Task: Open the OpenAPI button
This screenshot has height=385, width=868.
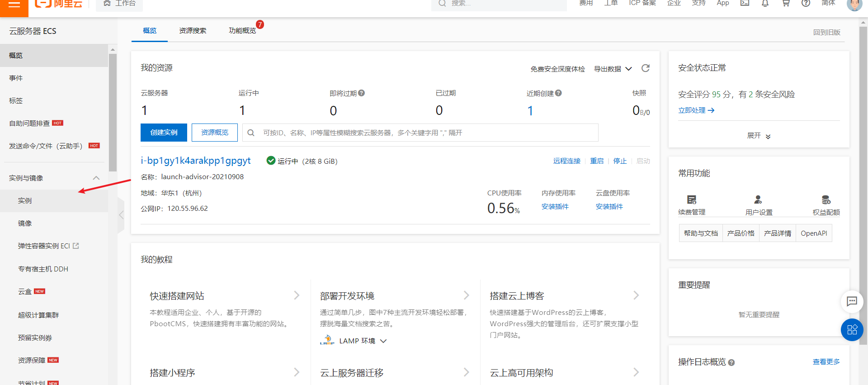Action: [814, 233]
